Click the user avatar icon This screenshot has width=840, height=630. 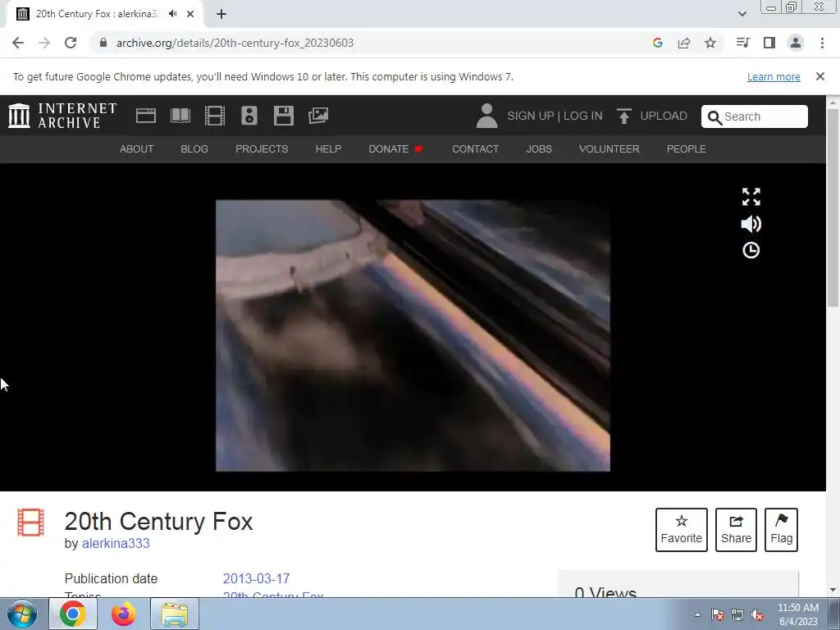pyautogui.click(x=486, y=116)
